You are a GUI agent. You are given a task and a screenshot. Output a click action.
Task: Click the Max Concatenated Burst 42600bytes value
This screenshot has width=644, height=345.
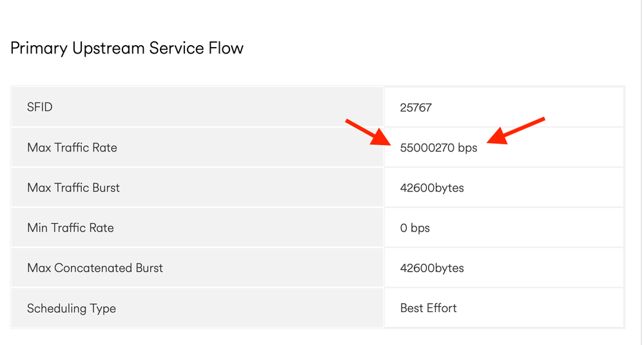tap(432, 268)
